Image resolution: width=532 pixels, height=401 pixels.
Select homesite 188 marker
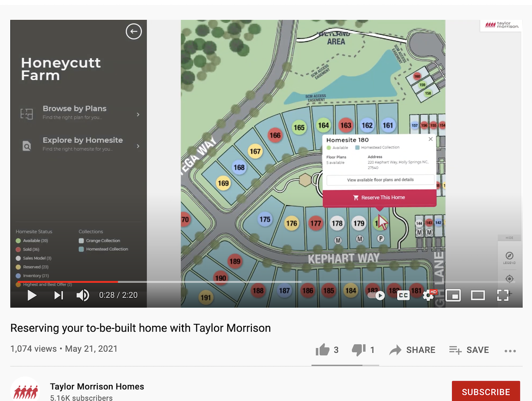point(258,291)
